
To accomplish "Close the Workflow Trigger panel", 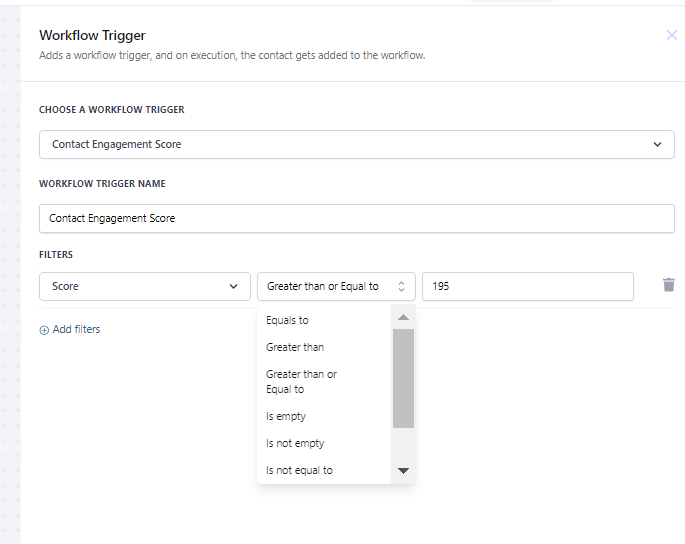I will click(672, 35).
